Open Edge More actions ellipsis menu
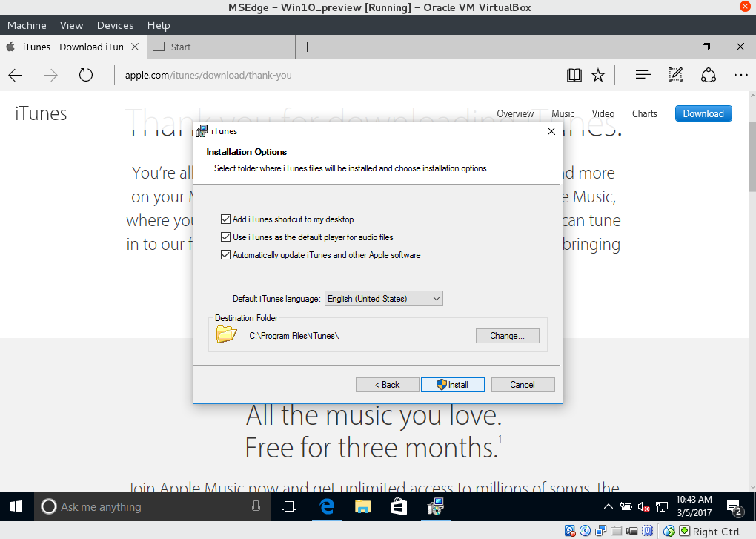 point(741,75)
